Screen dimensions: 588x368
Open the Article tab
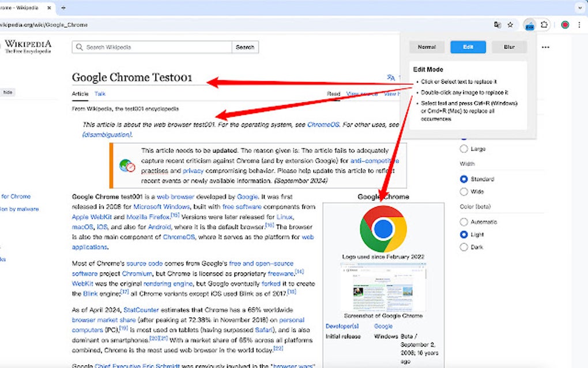point(80,93)
